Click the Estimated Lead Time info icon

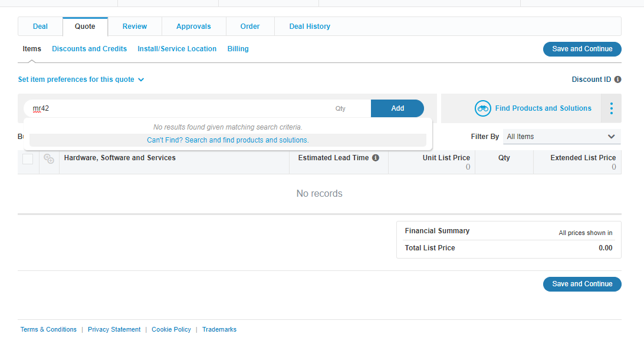click(x=376, y=157)
